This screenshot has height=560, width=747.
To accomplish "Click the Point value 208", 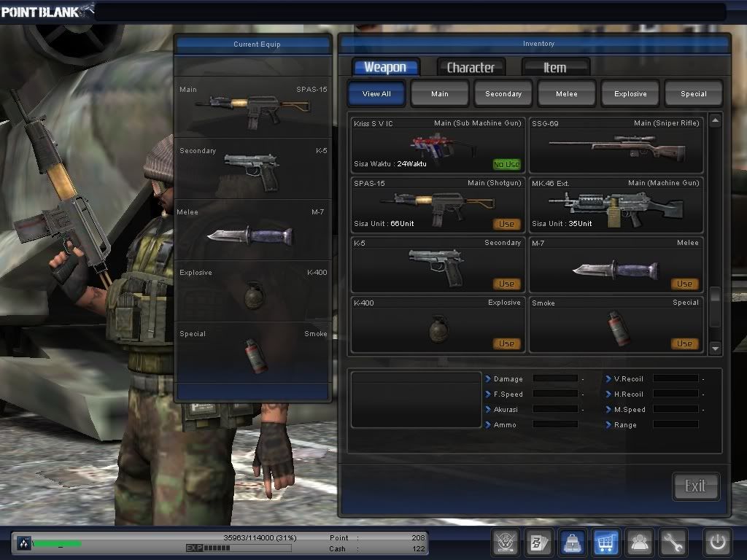I will click(418, 537).
